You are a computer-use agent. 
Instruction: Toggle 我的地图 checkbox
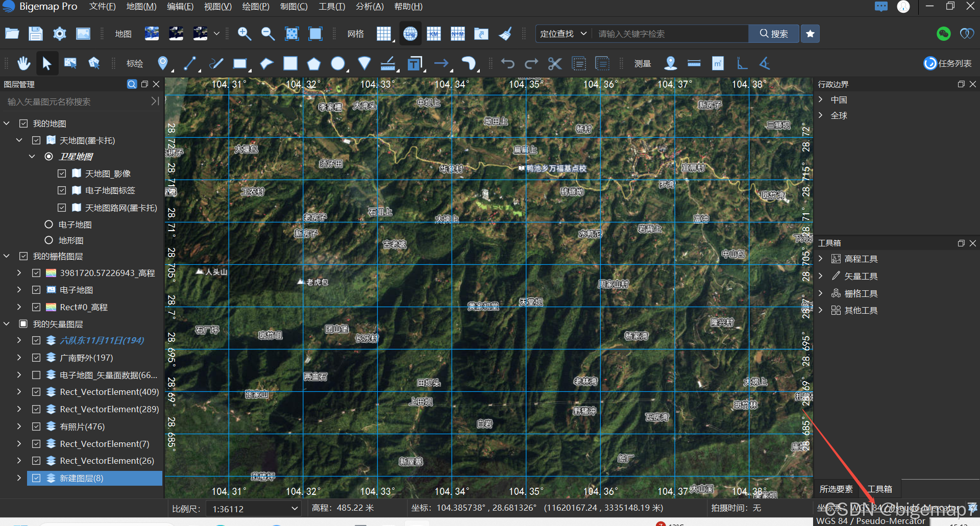coord(23,123)
